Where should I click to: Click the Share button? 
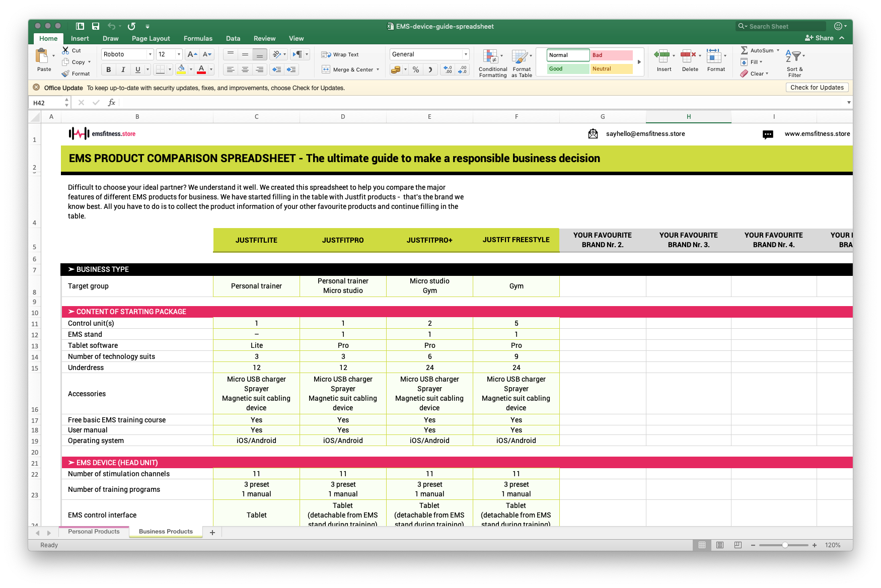tap(820, 38)
